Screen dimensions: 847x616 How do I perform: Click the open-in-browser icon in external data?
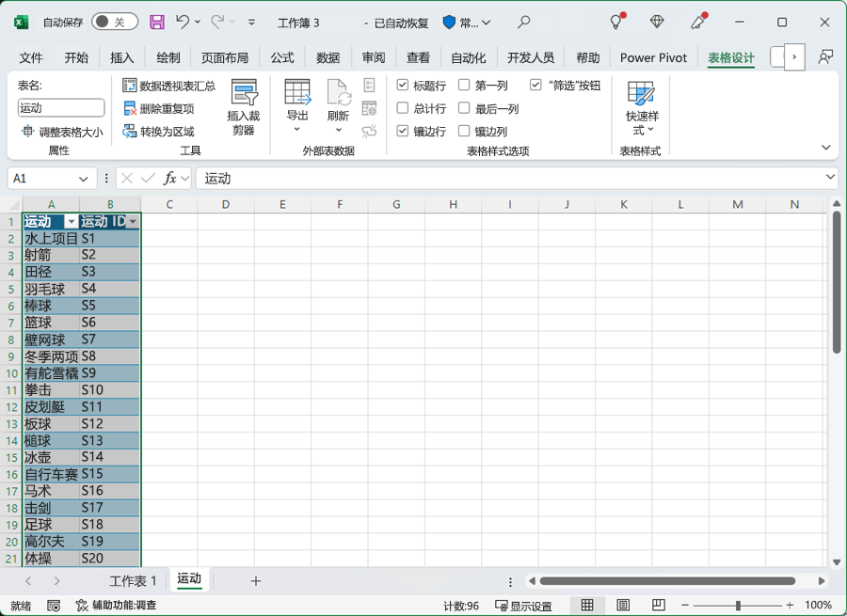click(370, 108)
